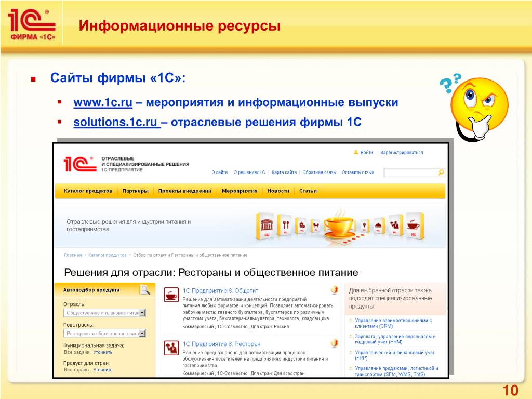The height and width of the screenshot is (399, 532).
Task: Click the heading Информационные ресурсы
Action: pyautogui.click(x=179, y=26)
